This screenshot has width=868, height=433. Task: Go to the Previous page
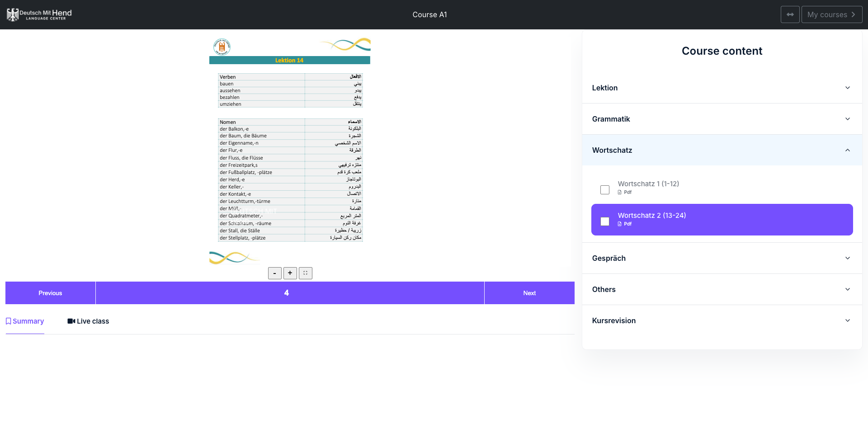click(50, 293)
